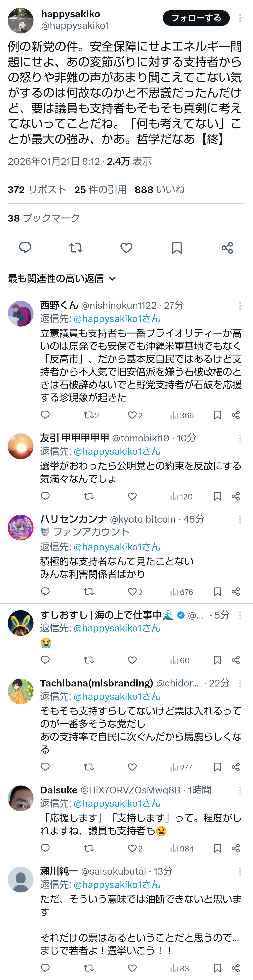
Task: Open 372 リポスト list
Action: pyautogui.click(x=37, y=189)
